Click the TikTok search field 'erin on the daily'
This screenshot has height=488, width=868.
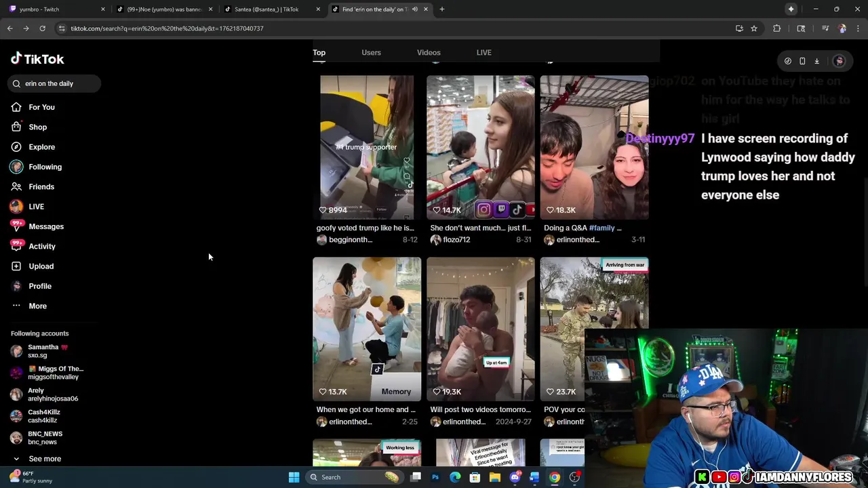pyautogui.click(x=54, y=83)
